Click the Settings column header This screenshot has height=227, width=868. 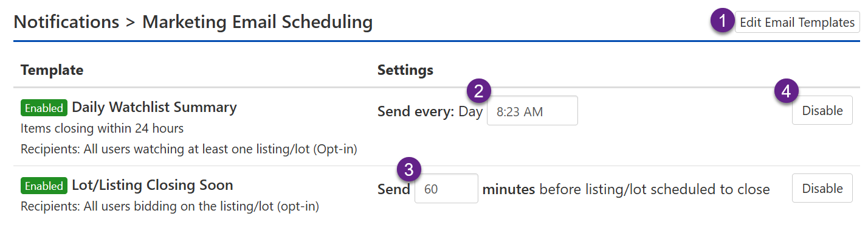tap(405, 70)
